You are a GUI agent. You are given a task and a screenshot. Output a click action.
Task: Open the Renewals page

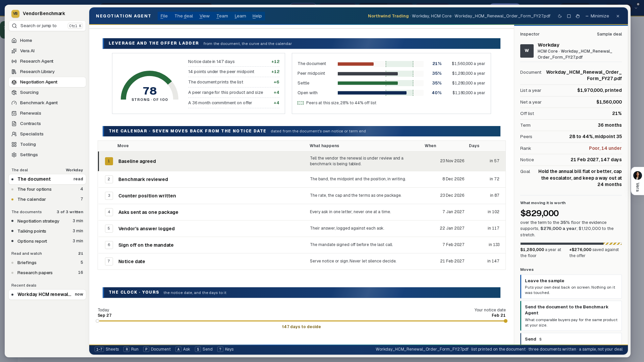tap(47, 113)
